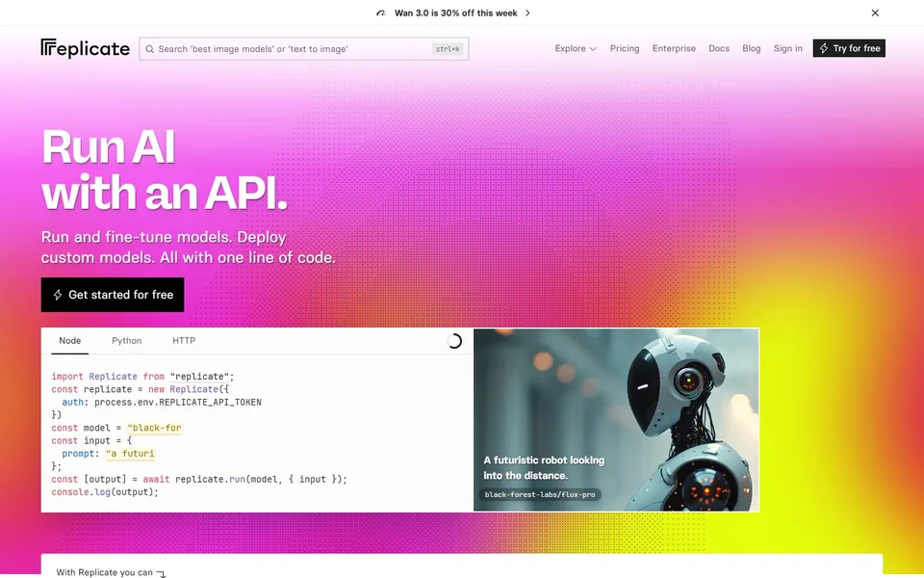The height and width of the screenshot is (578, 924).
Task: Dismiss the announcement banner with X
Action: (875, 13)
